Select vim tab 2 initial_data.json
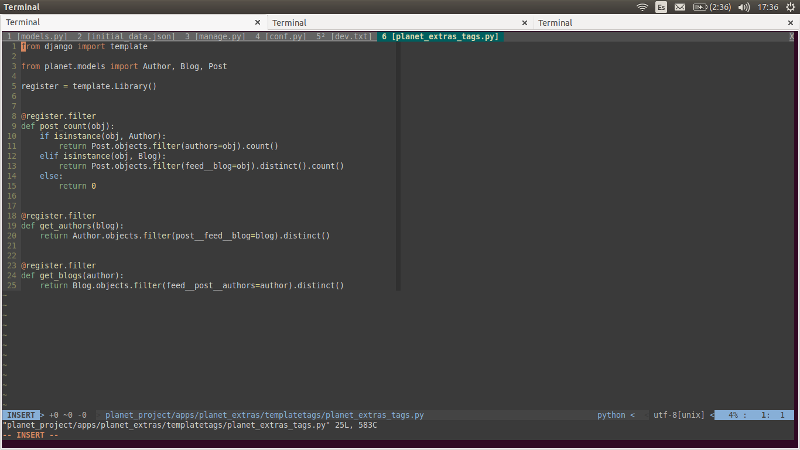Viewport: 800px width, 450px height. tap(126, 36)
